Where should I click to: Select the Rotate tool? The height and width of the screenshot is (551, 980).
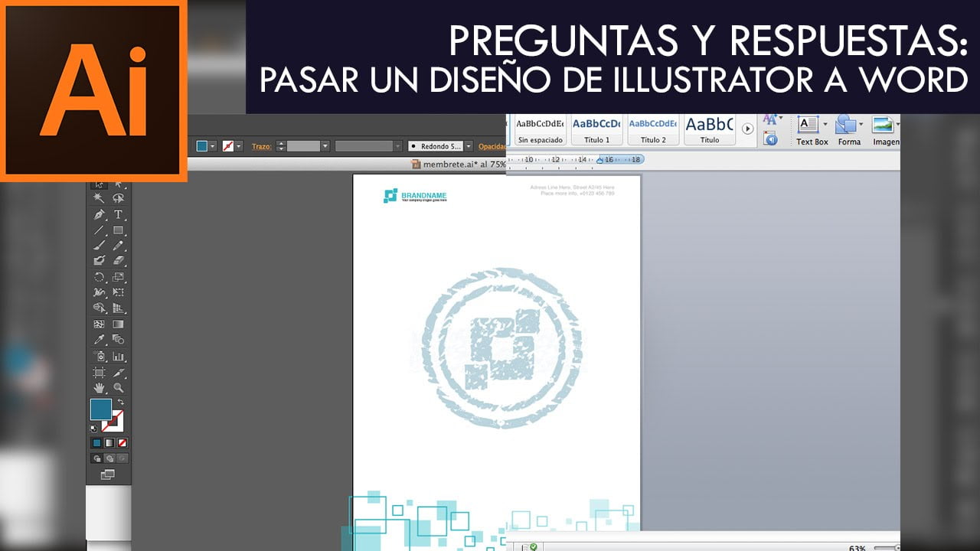(100, 277)
